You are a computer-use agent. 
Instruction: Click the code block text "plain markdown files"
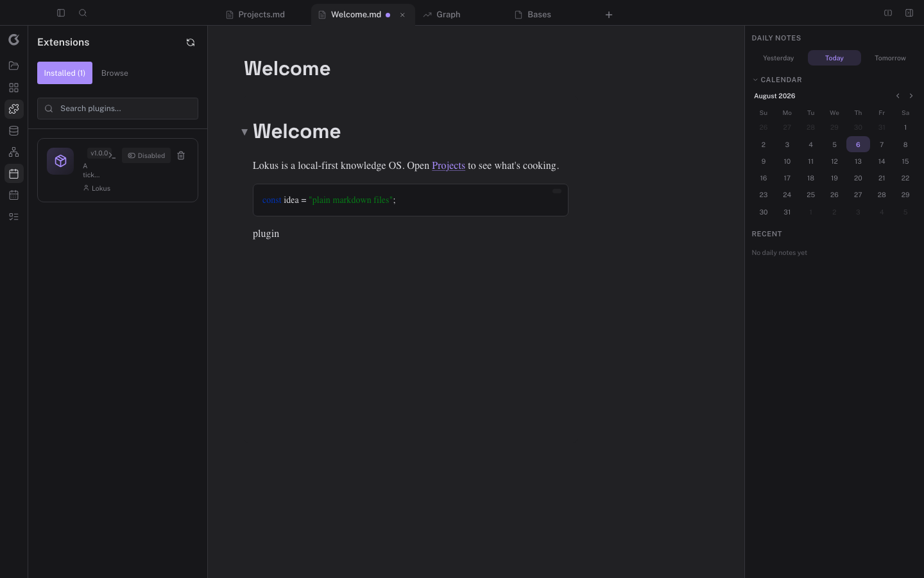352,200
